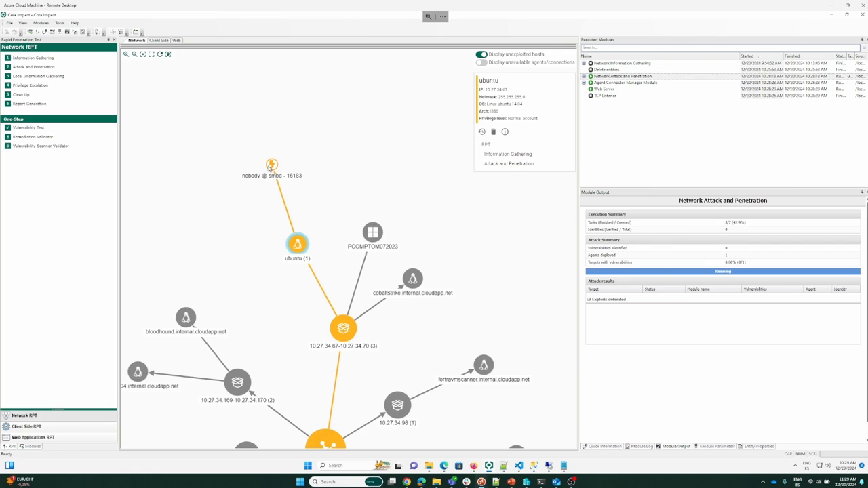Launch step 6 Report Generation

pos(29,104)
